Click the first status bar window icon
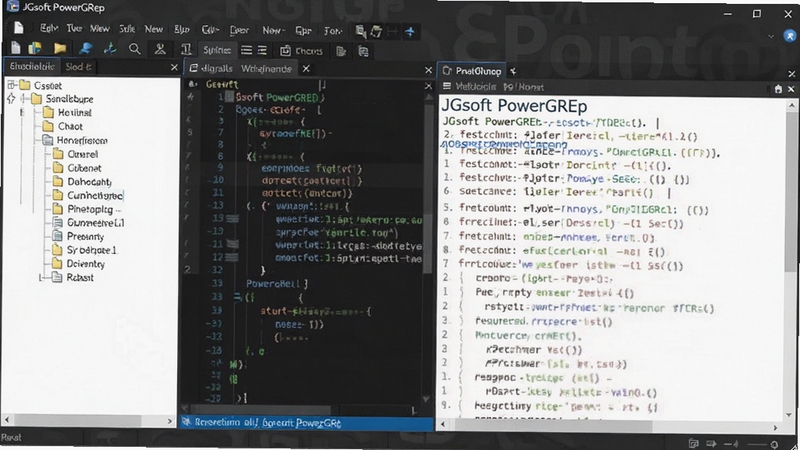Viewport: 800px width, 450px height. [x=693, y=443]
